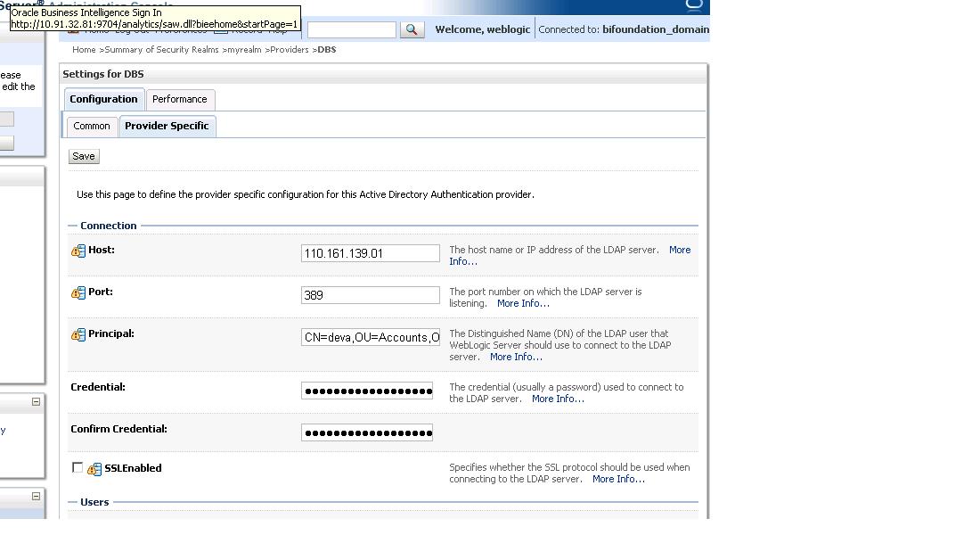The image size is (980, 535).
Task: Select the Common sub-tab
Action: point(92,126)
